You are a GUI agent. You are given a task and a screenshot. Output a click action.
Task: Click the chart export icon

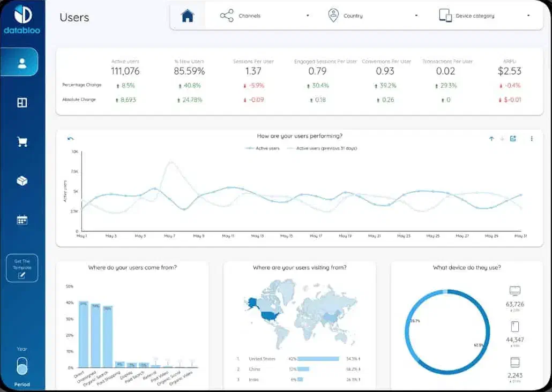point(513,139)
